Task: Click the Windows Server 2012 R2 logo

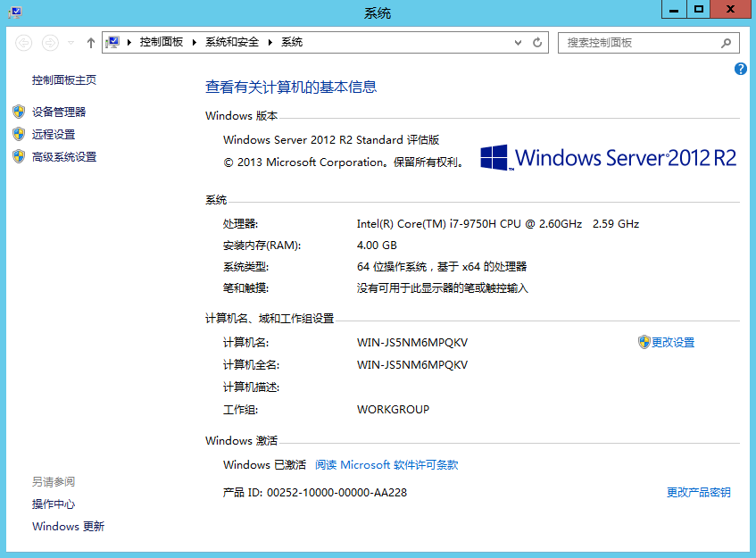Action: pos(609,158)
